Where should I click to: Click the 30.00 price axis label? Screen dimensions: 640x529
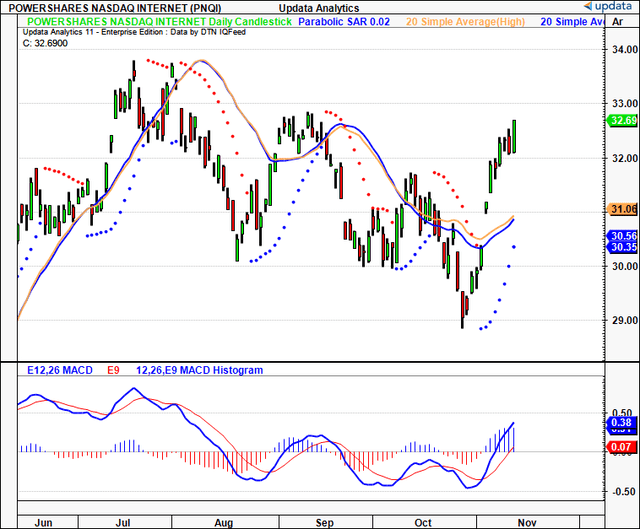coord(624,266)
